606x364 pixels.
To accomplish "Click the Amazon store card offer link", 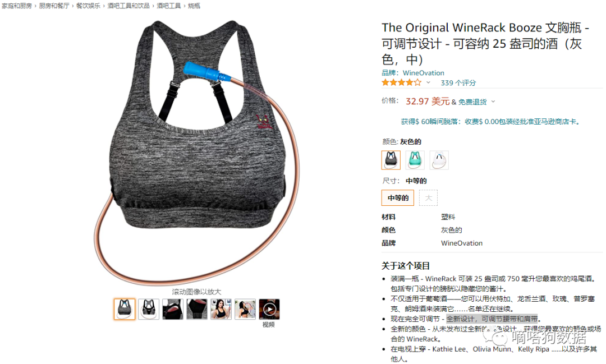I will point(490,122).
